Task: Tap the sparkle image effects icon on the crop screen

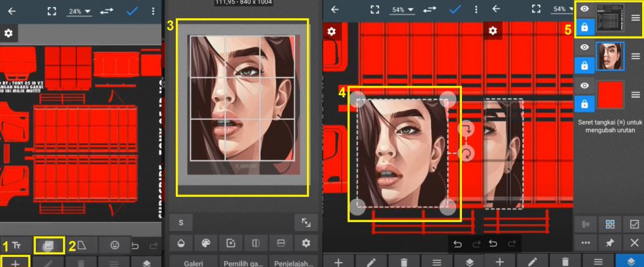Action: tap(231, 243)
